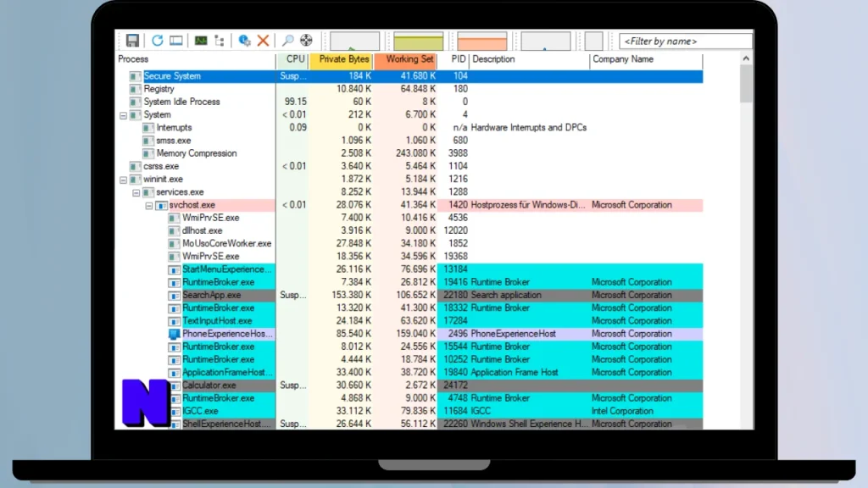868x488 pixels.
Task: Kill process with the red X icon
Action: pyautogui.click(x=263, y=41)
